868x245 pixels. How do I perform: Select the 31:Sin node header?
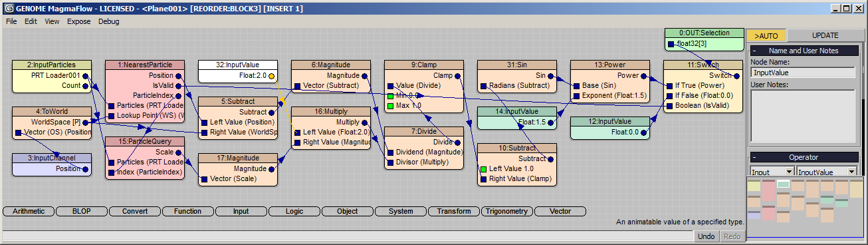[x=517, y=65]
